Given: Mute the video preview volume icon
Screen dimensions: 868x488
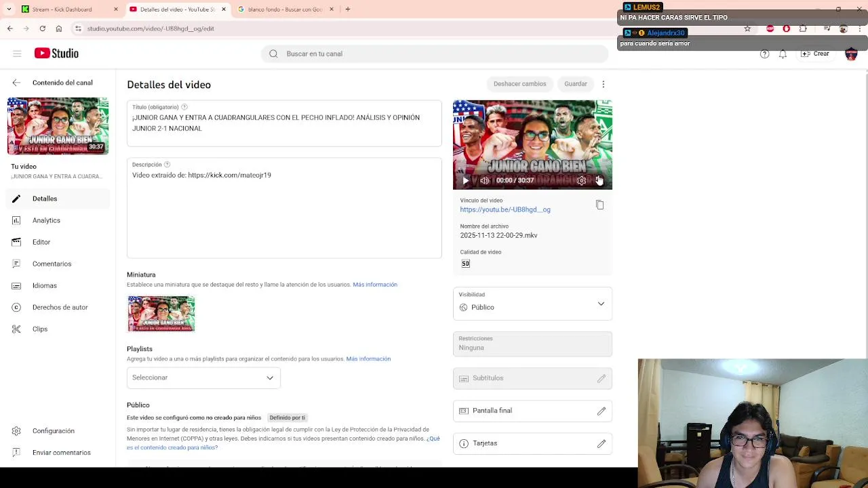Looking at the screenshot, I should tap(484, 180).
